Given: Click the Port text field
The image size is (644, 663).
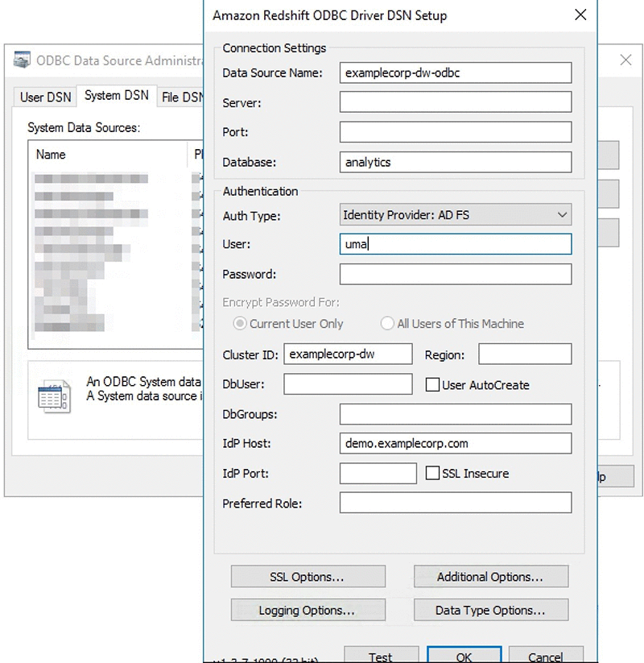Looking at the screenshot, I should click(456, 132).
